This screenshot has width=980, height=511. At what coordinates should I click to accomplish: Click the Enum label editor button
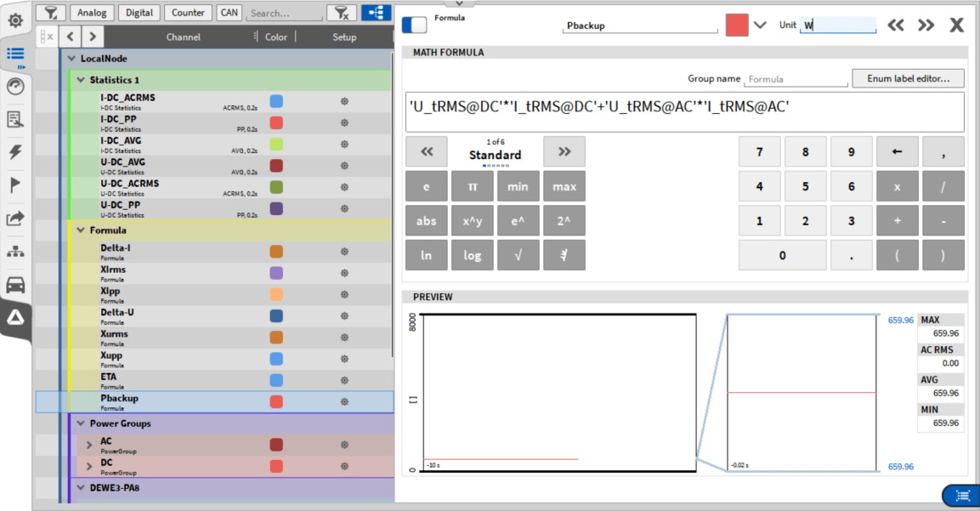908,78
